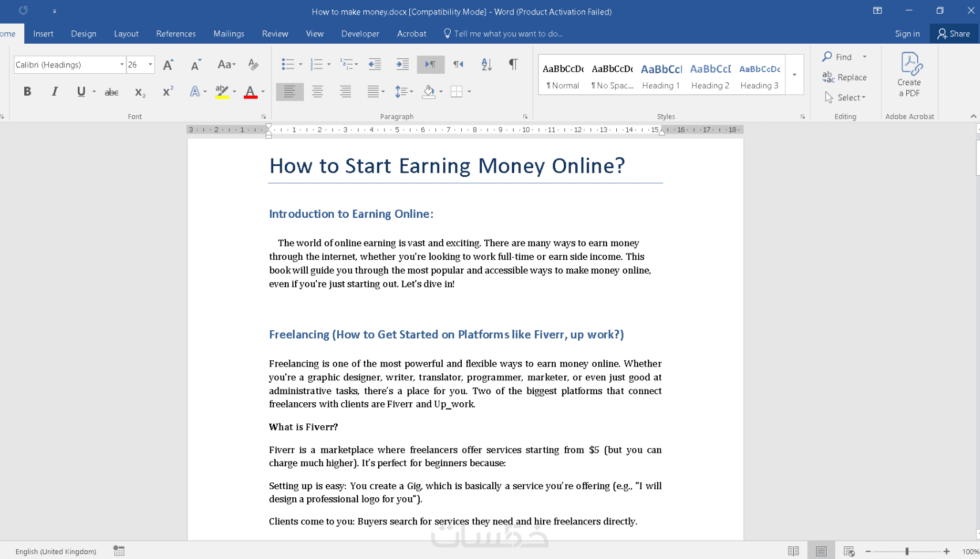Viewport: 980px width, 559px height.
Task: Apply bullet list formatting
Action: tap(288, 65)
